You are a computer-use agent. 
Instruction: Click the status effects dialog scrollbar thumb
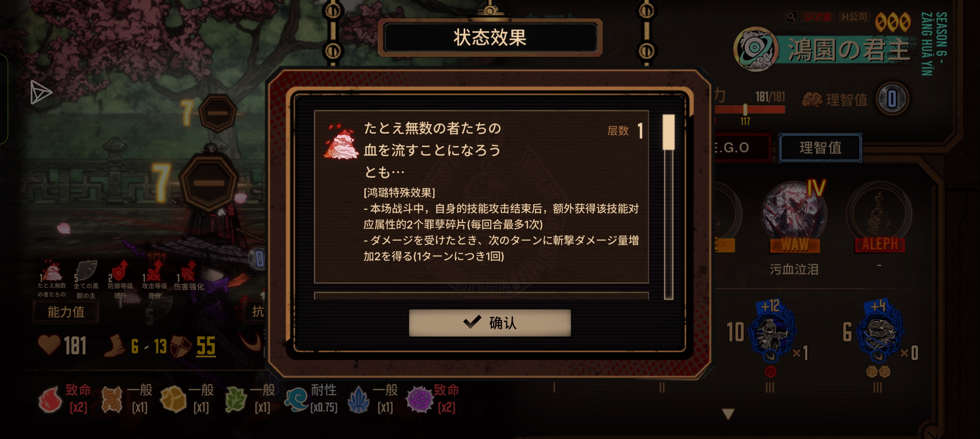coord(668,132)
